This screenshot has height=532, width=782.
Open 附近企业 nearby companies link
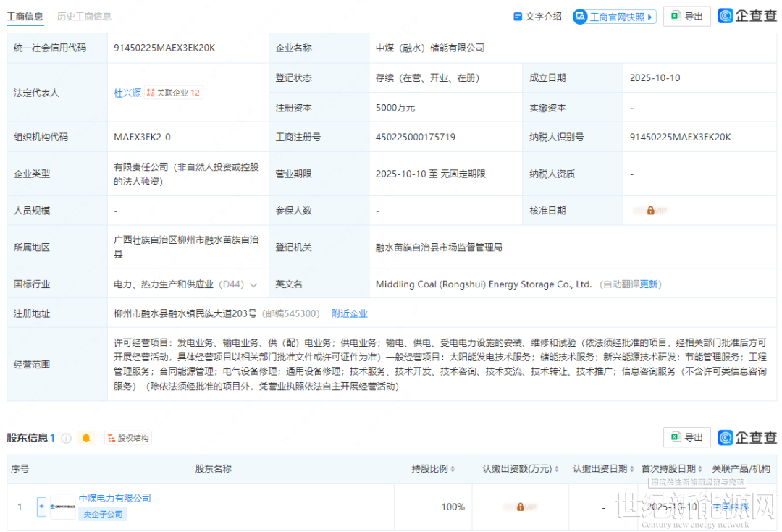pyautogui.click(x=350, y=313)
